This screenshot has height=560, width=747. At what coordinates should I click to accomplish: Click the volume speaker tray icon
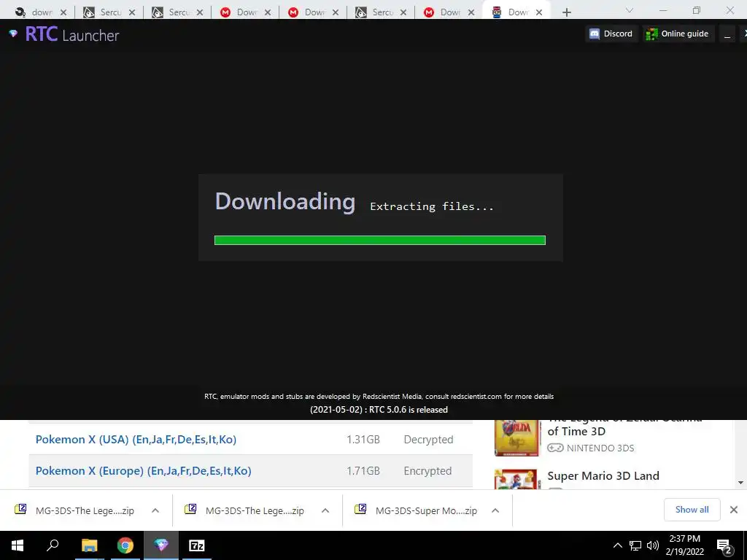pos(653,545)
